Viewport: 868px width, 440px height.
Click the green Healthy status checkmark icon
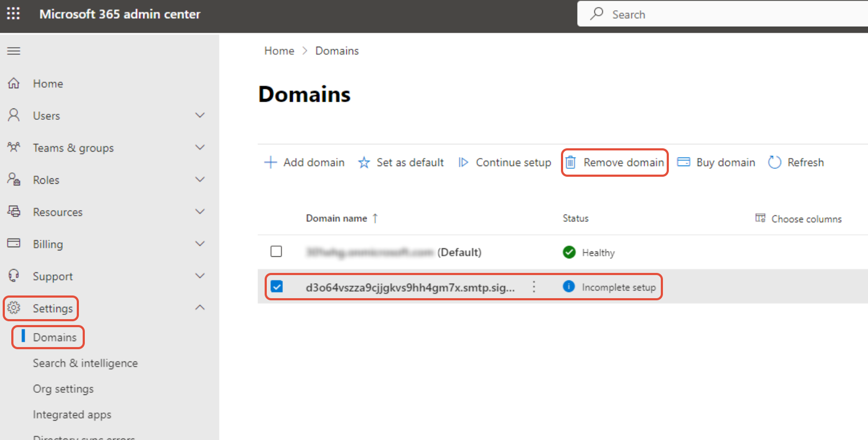569,252
